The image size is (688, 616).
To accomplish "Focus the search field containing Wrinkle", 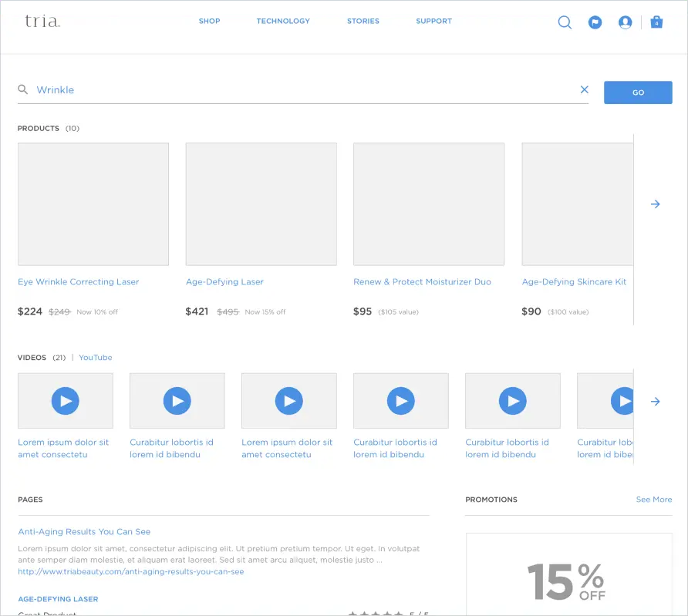I will (x=303, y=90).
